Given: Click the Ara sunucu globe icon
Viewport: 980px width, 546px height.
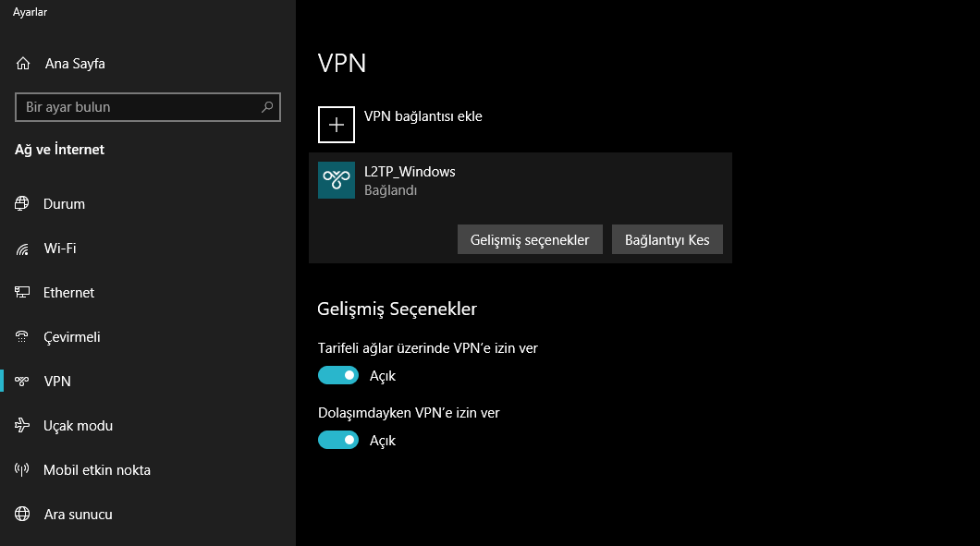Looking at the screenshot, I should click(x=22, y=515).
